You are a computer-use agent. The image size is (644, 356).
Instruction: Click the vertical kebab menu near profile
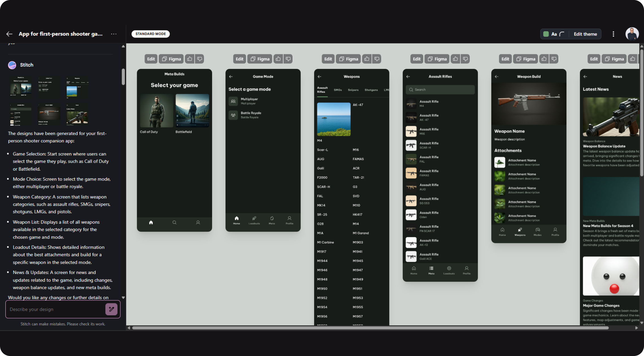pos(613,34)
